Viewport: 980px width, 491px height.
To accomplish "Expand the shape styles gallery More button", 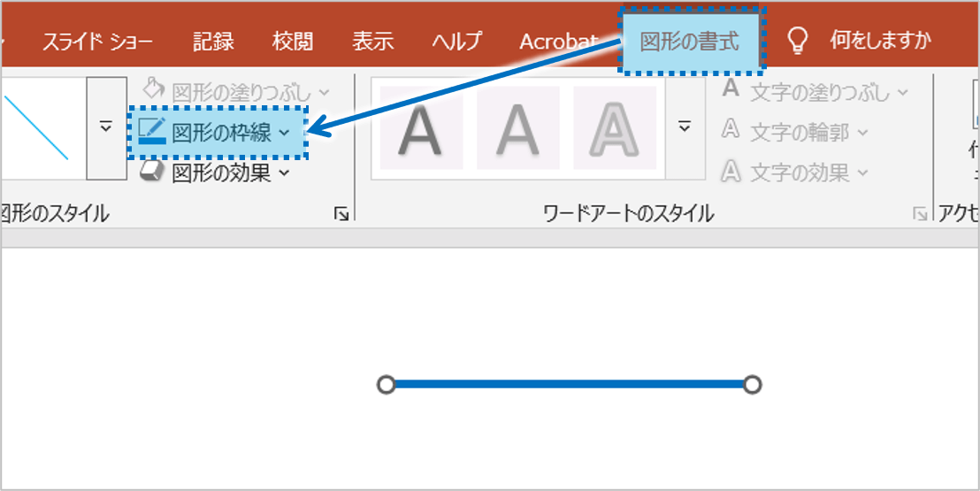I will 106,127.
